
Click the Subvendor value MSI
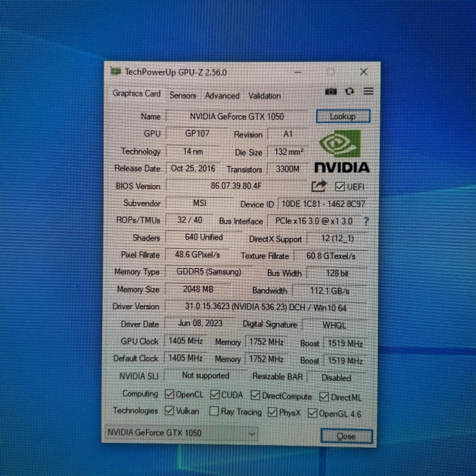(200, 203)
